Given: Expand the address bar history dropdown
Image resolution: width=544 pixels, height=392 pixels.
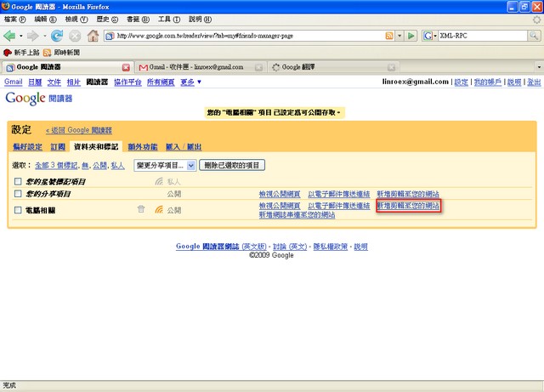Looking at the screenshot, I should pos(399,36).
